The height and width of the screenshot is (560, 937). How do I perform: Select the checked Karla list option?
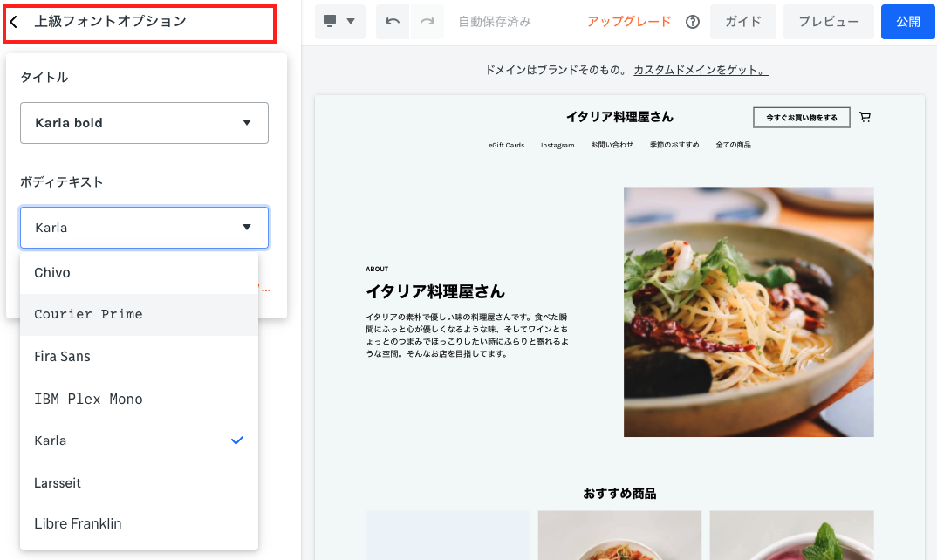[x=139, y=440]
